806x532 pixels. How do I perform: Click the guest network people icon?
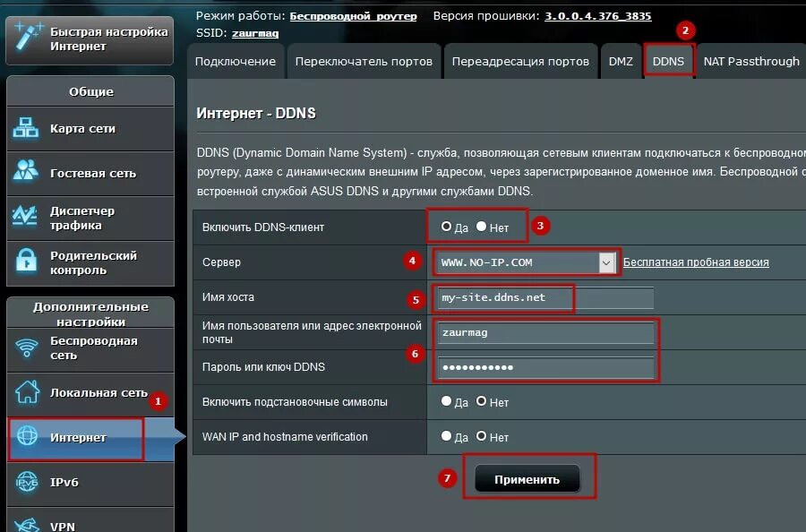tap(26, 172)
